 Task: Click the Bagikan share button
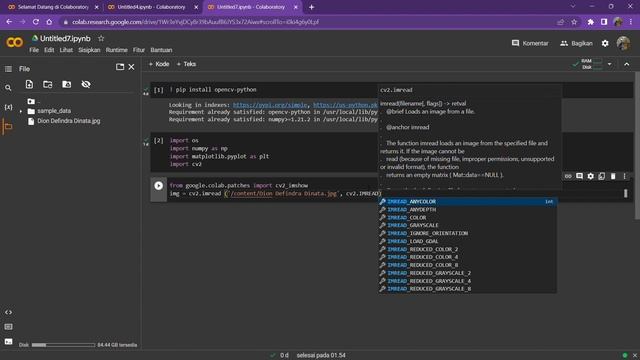click(576, 43)
